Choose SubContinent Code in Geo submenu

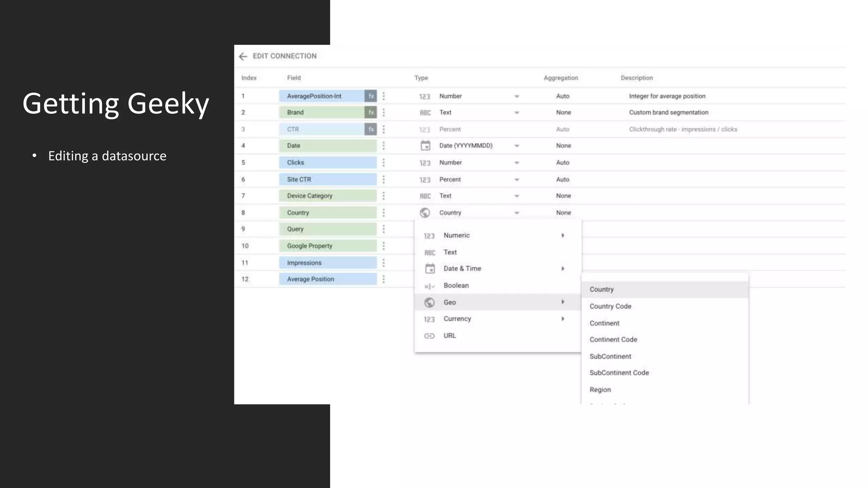pyautogui.click(x=665, y=373)
